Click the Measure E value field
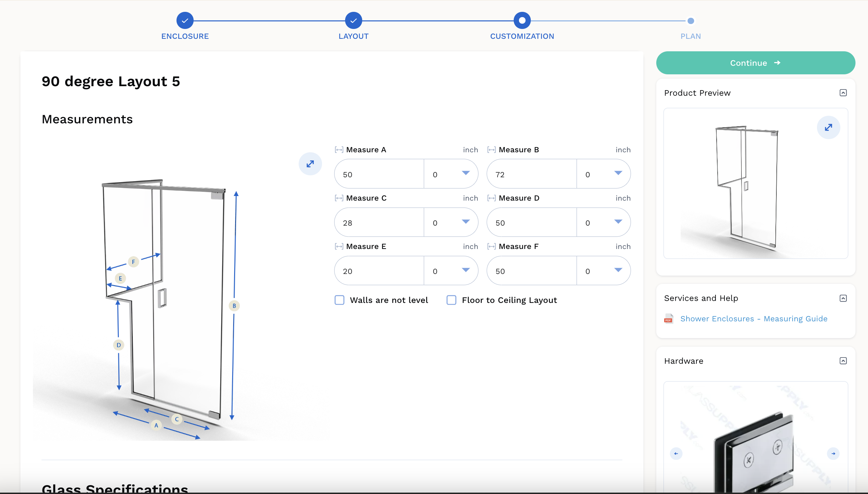The height and width of the screenshot is (494, 868). pyautogui.click(x=379, y=270)
